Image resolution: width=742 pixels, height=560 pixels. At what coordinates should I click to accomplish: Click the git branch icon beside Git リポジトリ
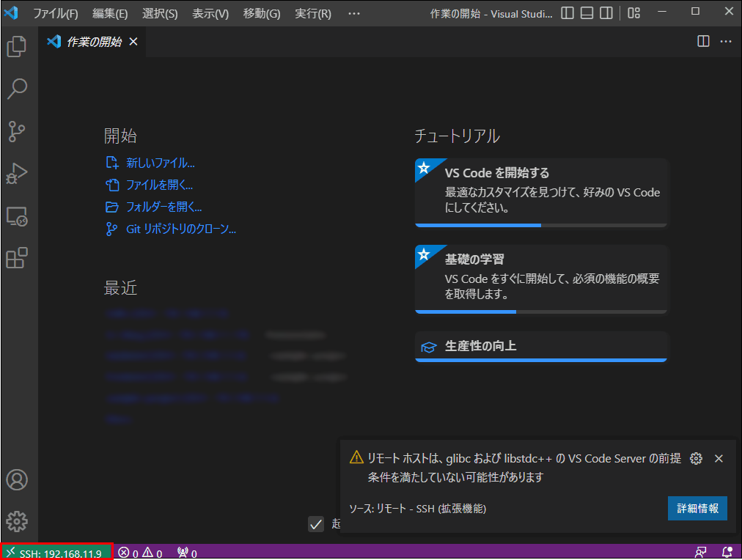(x=111, y=229)
